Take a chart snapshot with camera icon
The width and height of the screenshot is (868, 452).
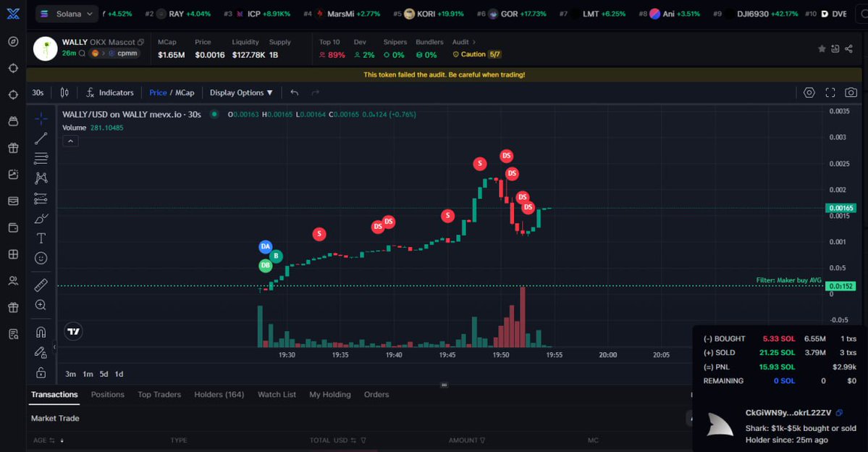[851, 93]
